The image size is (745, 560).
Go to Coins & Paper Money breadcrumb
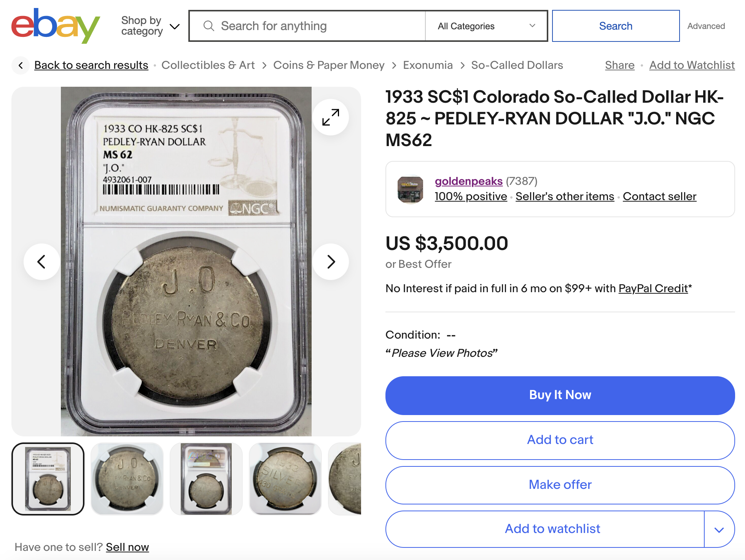(329, 65)
